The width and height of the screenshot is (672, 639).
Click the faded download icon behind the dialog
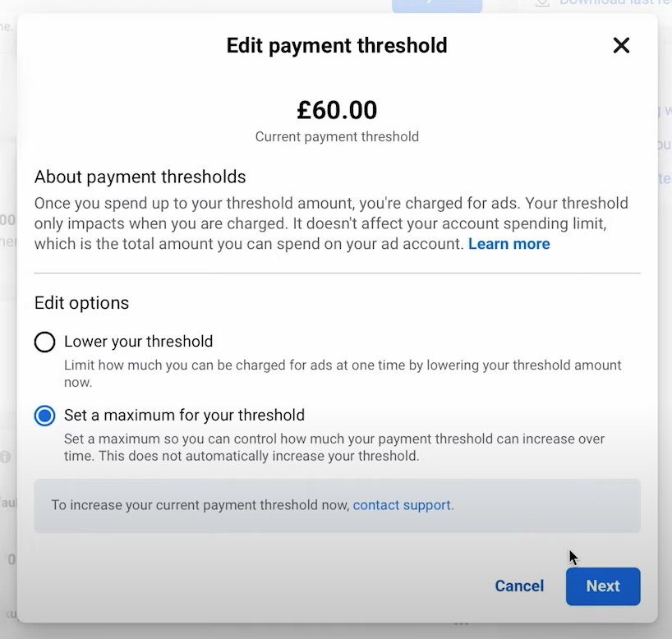pyautogui.click(x=542, y=3)
